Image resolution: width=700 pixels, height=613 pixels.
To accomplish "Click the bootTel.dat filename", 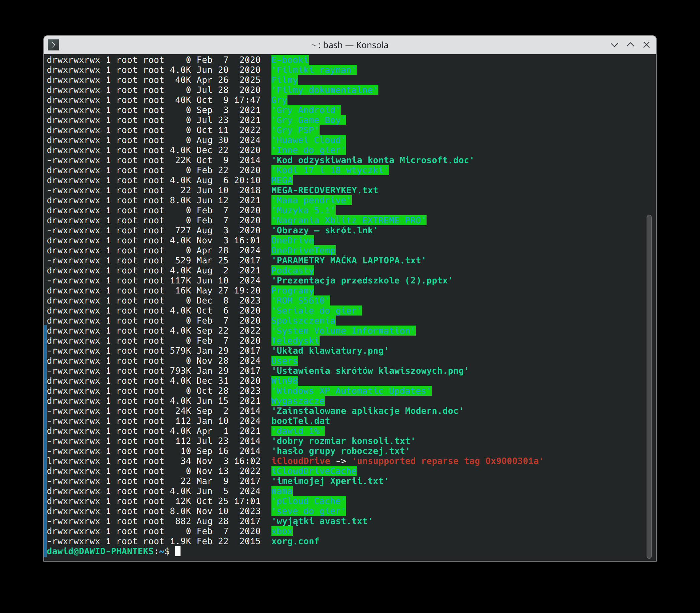I will pyautogui.click(x=301, y=421).
